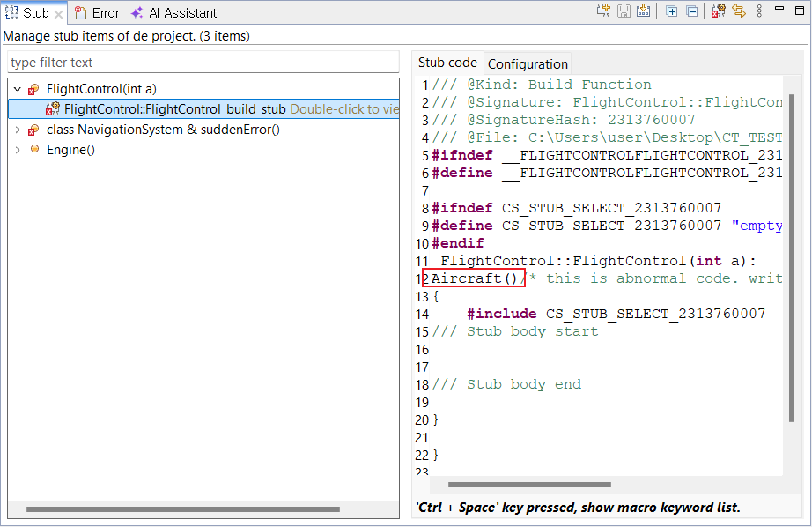Click the FlightControl_build_stub gear icon
Screen dimensions: 812x527
(x=52, y=108)
